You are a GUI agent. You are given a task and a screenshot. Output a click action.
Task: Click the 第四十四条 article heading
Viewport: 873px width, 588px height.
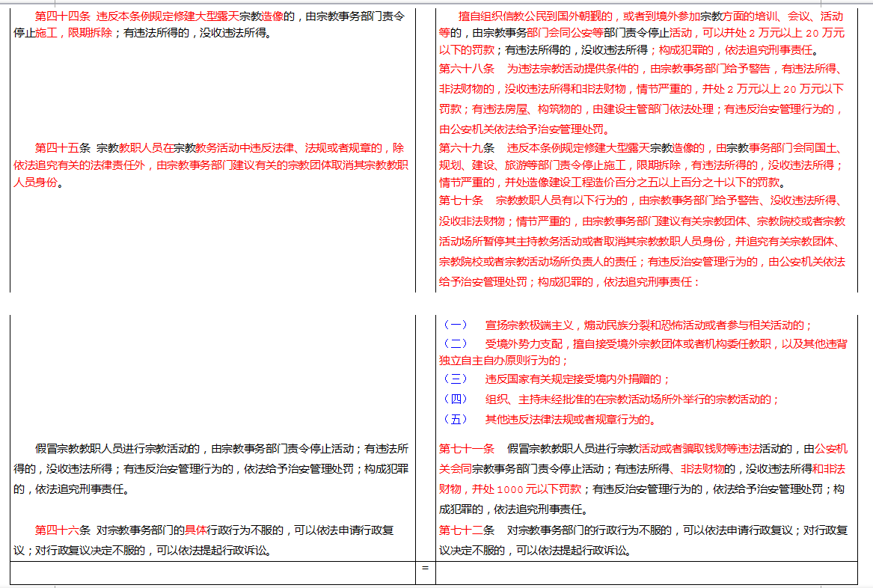point(63,16)
